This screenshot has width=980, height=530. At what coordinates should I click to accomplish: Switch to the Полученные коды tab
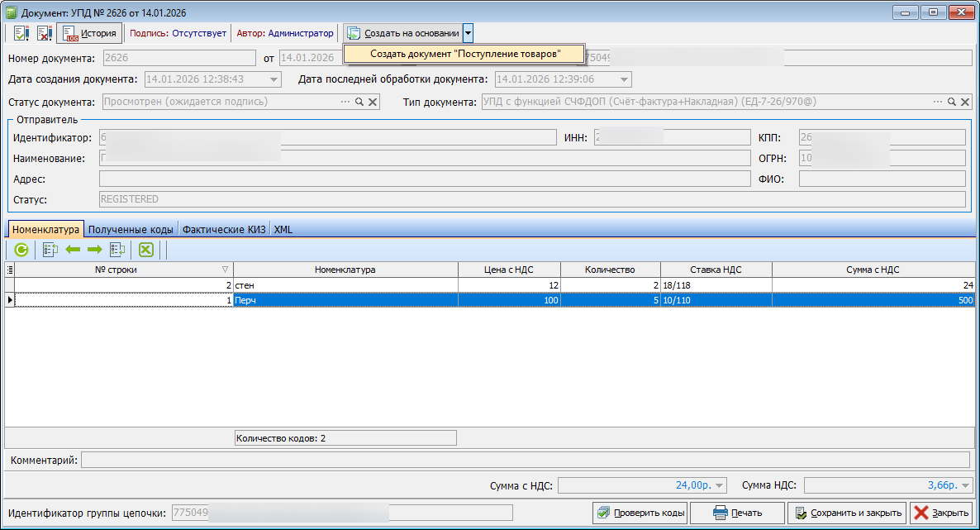(x=131, y=229)
